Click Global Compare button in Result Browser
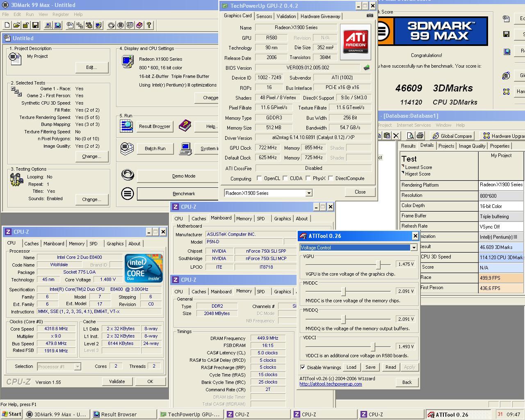This screenshot has width=525, height=420. (x=452, y=136)
